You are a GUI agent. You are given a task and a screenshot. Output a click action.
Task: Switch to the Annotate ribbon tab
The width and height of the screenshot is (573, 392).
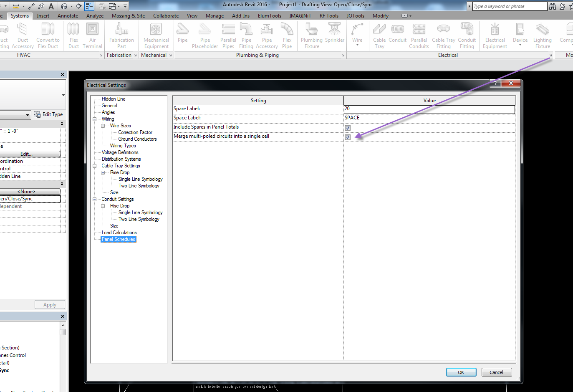point(68,15)
